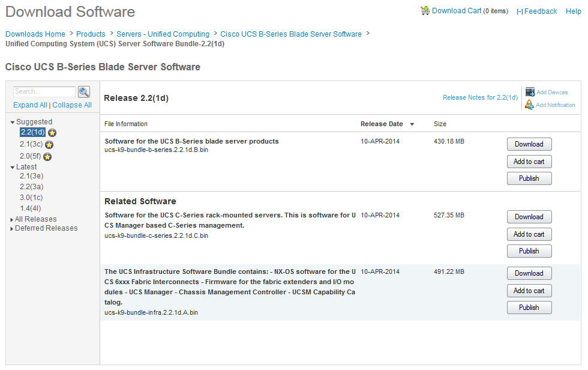The image size is (588, 370).
Task: Select release 3.0(1c) in the tree
Action: [x=31, y=198]
